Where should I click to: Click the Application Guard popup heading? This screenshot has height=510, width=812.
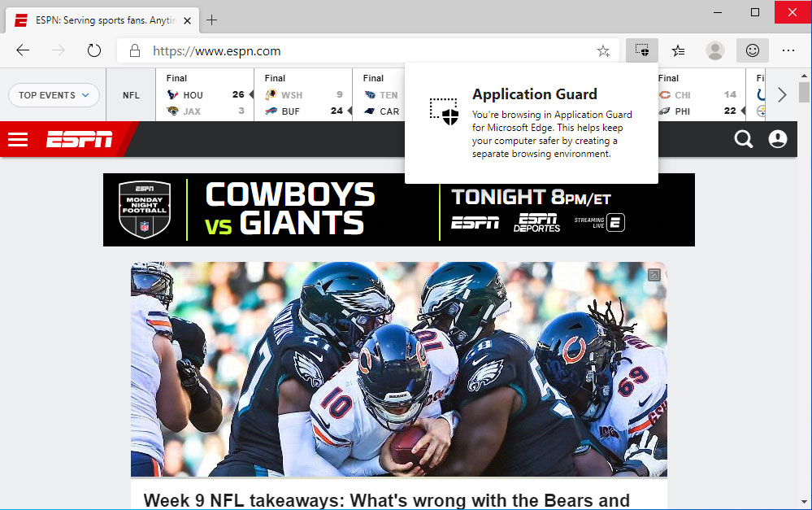[535, 94]
